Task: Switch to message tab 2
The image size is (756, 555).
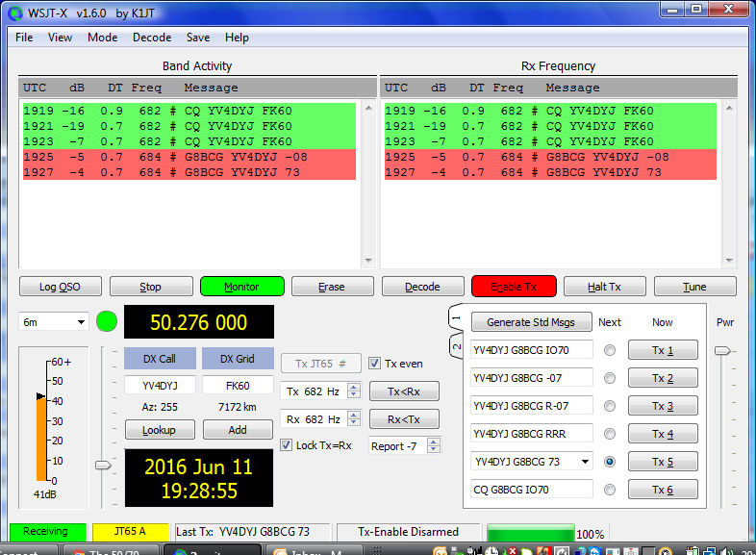Action: [456, 346]
